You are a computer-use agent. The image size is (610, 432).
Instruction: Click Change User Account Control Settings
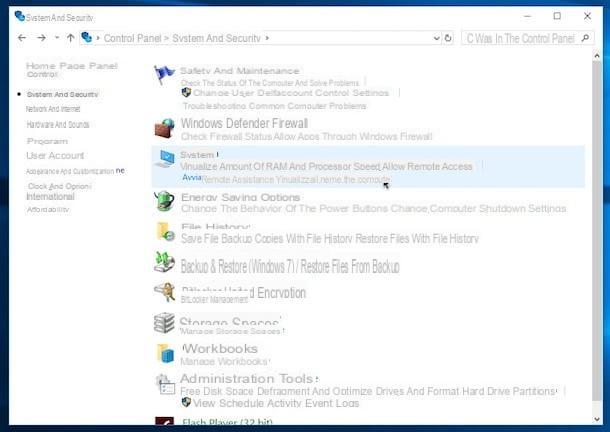click(291, 93)
